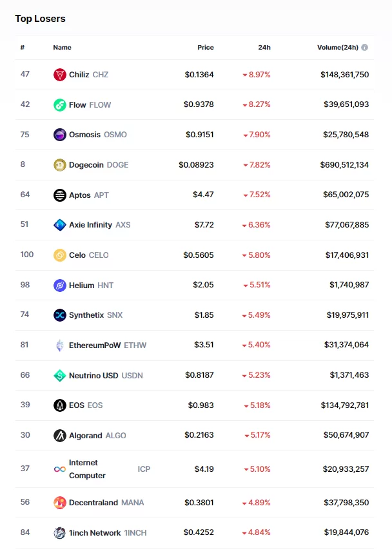
Task: Sort by the # rank header
Action: [x=22, y=47]
